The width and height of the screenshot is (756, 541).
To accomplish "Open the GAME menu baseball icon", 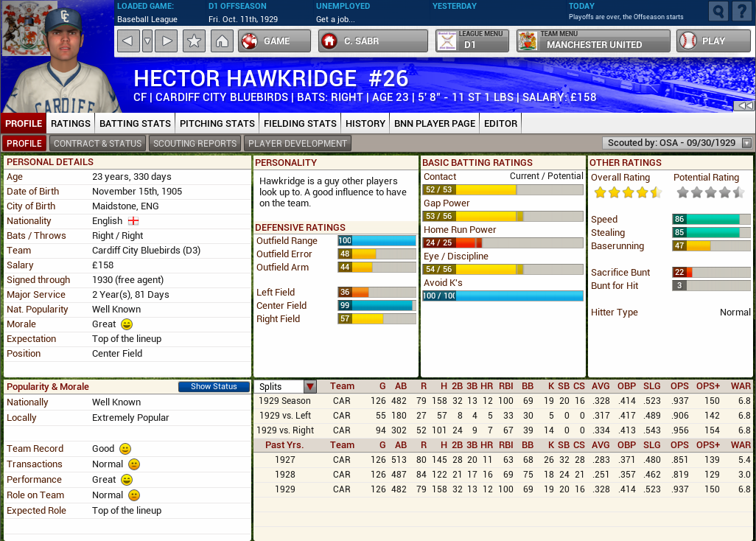I will pyautogui.click(x=248, y=42).
